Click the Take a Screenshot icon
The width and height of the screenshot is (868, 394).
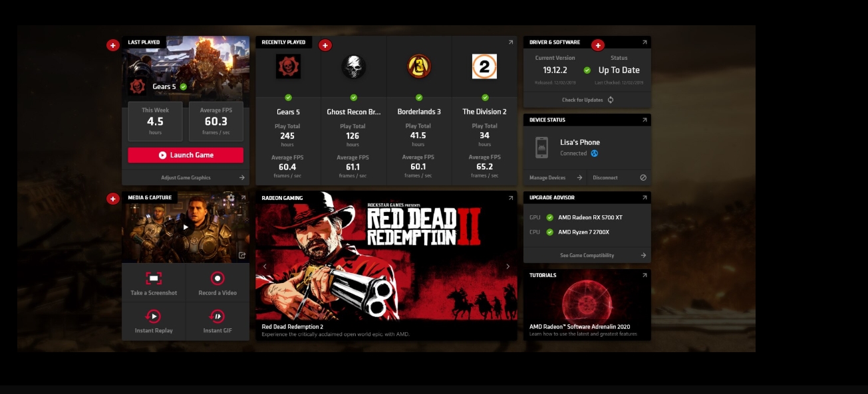154,278
